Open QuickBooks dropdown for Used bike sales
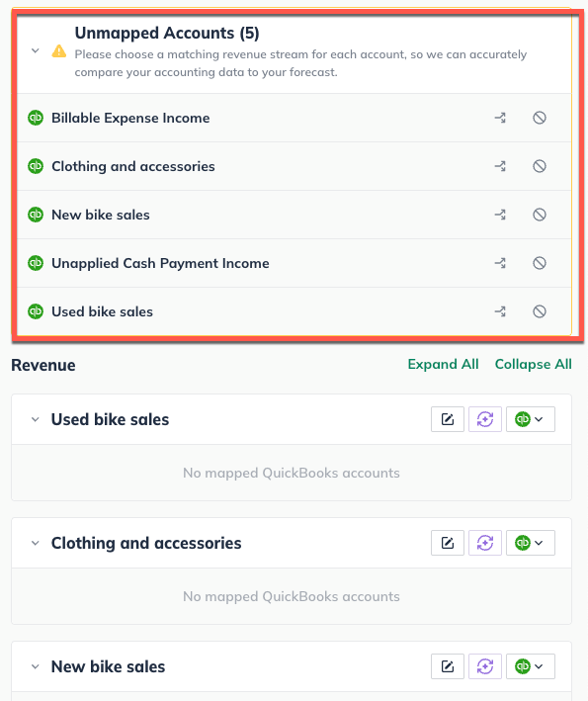 [531, 419]
